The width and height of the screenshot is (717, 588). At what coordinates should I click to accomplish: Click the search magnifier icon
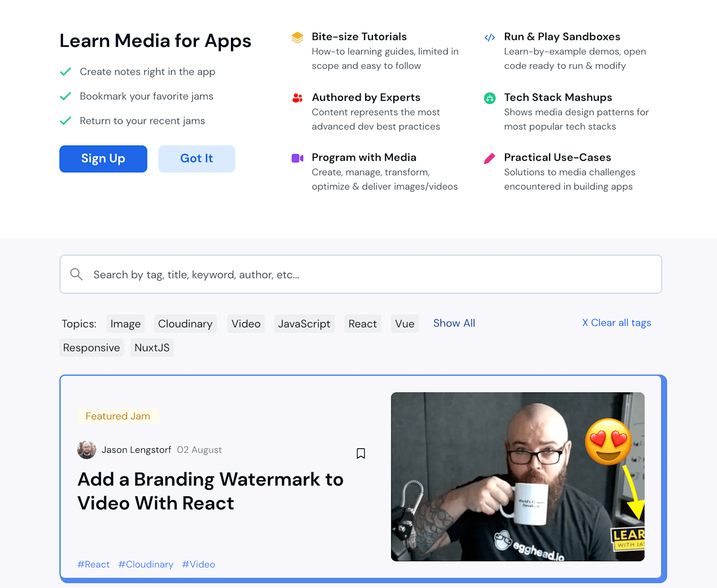pos(76,274)
